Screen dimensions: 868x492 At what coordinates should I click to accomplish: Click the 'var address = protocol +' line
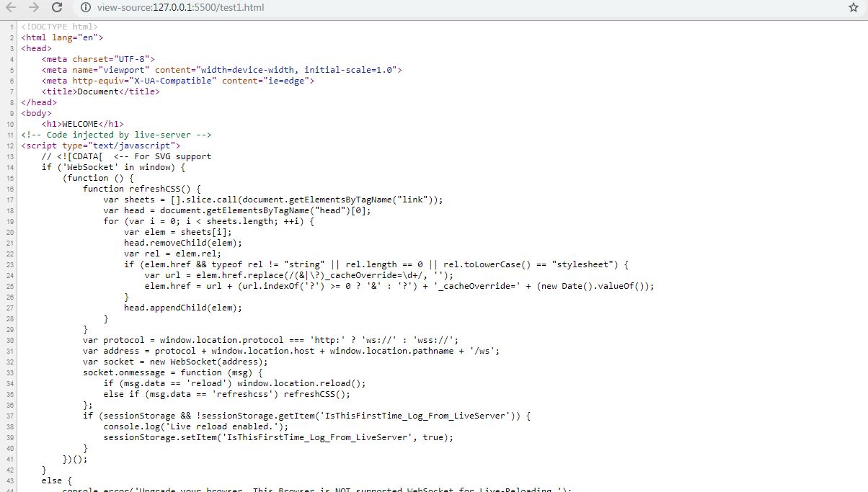291,351
